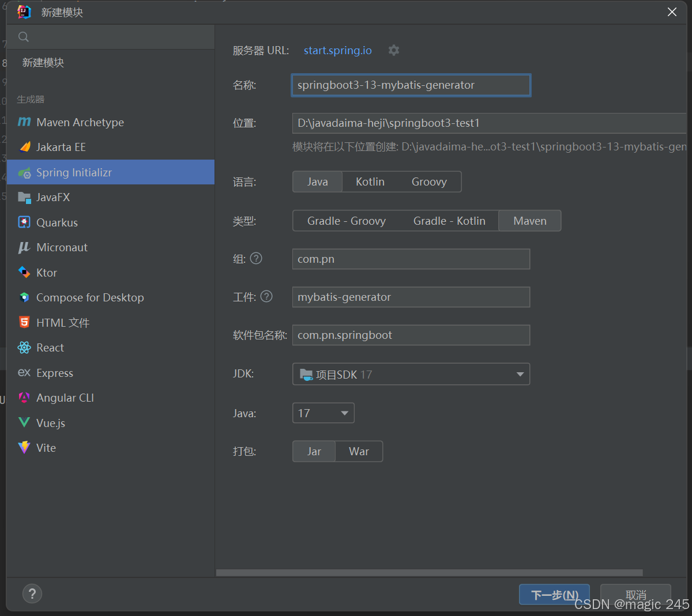Viewport: 692px width, 616px height.
Task: Choose Gradle - Groovy build type
Action: tap(347, 221)
